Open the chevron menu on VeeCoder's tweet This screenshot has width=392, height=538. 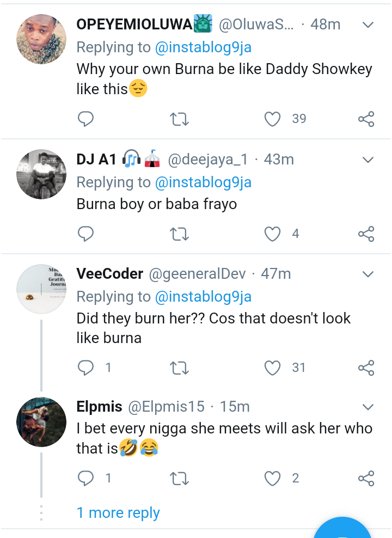(x=368, y=273)
